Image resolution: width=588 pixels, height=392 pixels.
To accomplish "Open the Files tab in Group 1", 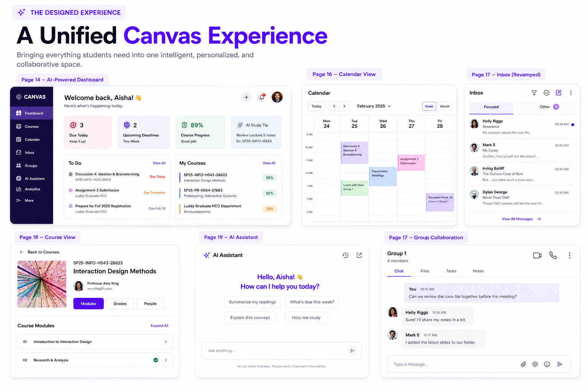I will [x=425, y=271].
